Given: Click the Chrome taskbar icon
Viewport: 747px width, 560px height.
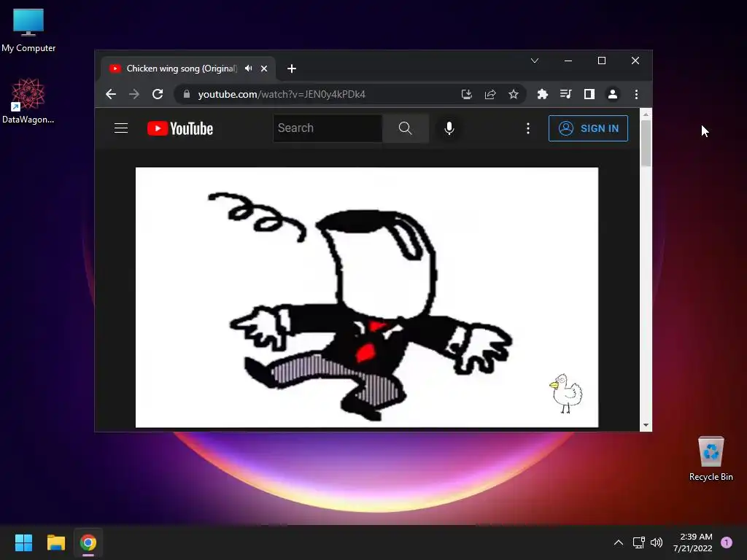Looking at the screenshot, I should point(88,542).
